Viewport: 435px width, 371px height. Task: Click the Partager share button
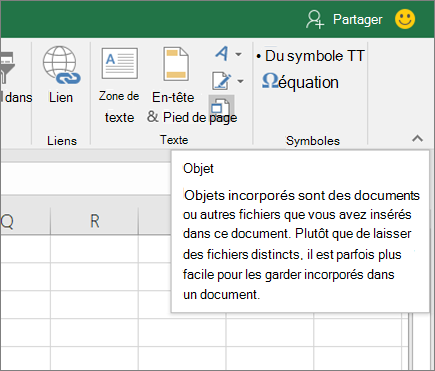click(344, 19)
